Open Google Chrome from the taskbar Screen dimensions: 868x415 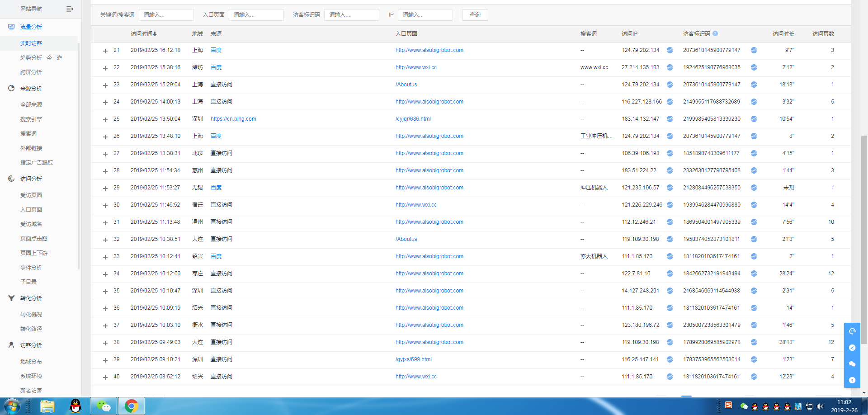(131, 406)
